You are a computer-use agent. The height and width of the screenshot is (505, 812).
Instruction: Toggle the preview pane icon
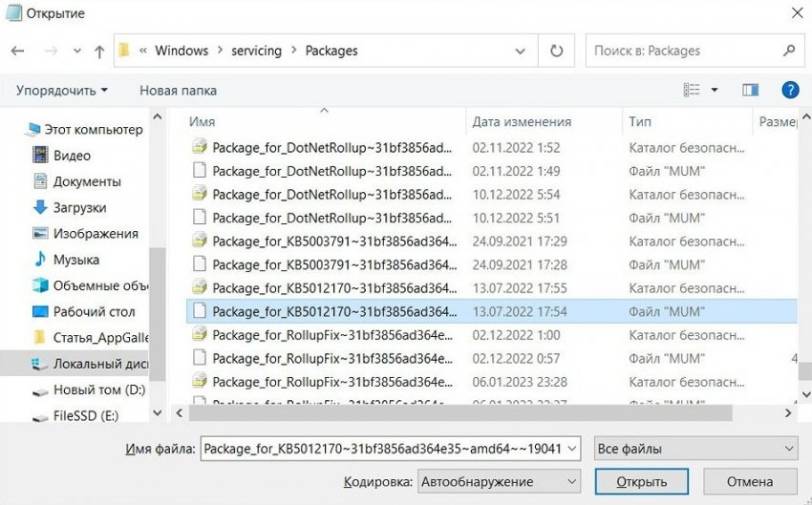751,90
